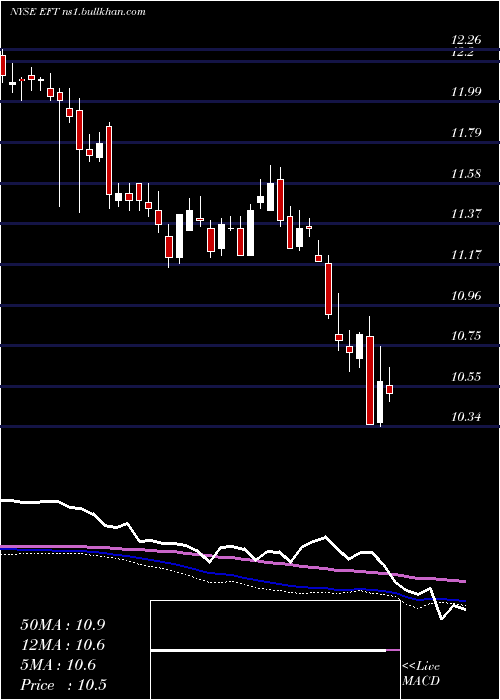Click the 50MA : 10.9 reading

[63, 625]
